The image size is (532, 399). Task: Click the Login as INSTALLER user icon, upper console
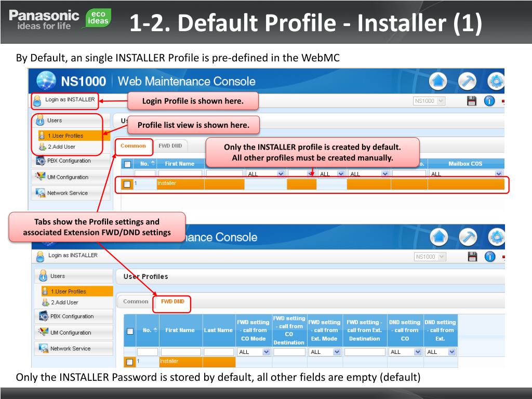click(x=37, y=100)
